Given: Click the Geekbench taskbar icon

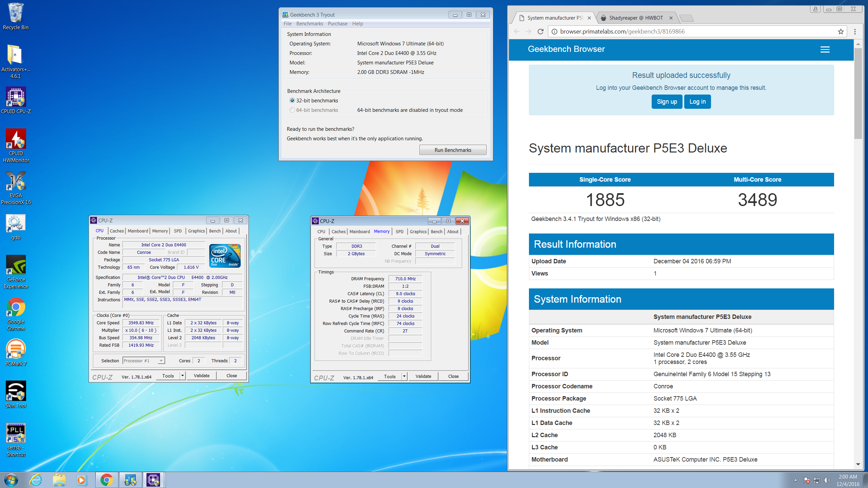Looking at the screenshot, I should point(130,480).
